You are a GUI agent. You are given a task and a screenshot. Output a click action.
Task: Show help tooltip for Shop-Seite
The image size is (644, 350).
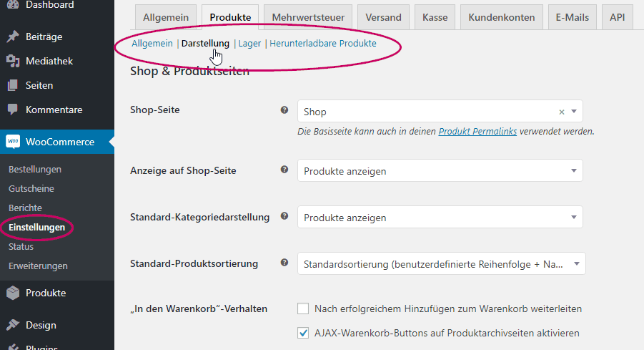pos(284,110)
